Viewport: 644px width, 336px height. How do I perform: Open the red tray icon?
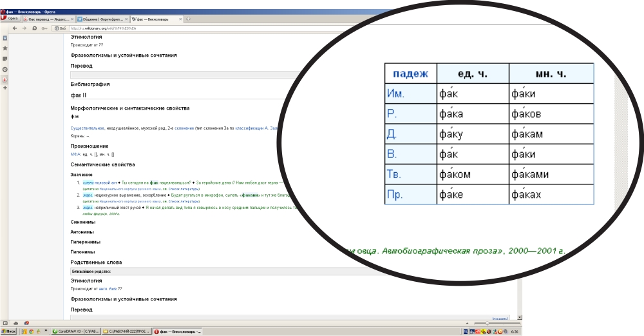[x=478, y=331]
